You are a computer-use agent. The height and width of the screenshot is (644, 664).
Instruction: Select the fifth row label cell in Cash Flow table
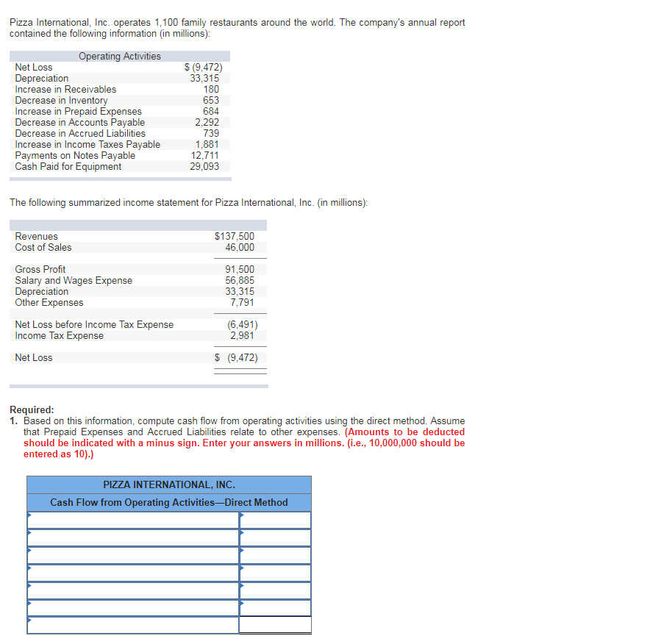click(133, 590)
